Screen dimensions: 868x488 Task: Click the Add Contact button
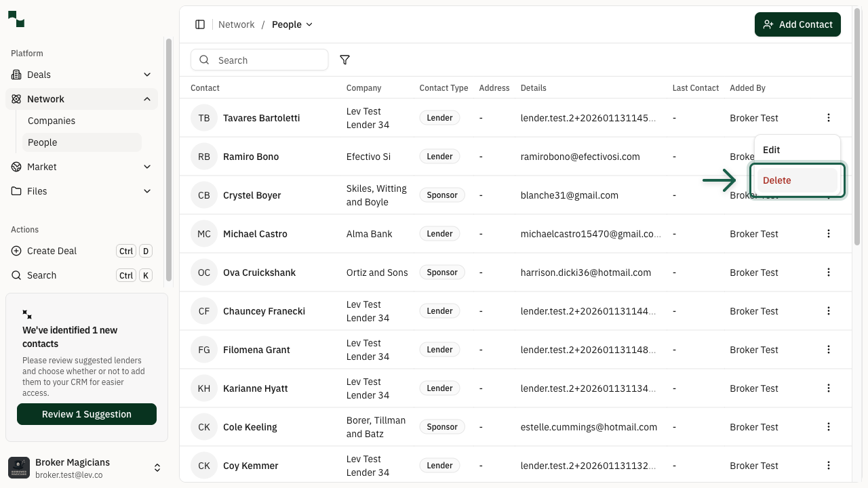tap(797, 24)
